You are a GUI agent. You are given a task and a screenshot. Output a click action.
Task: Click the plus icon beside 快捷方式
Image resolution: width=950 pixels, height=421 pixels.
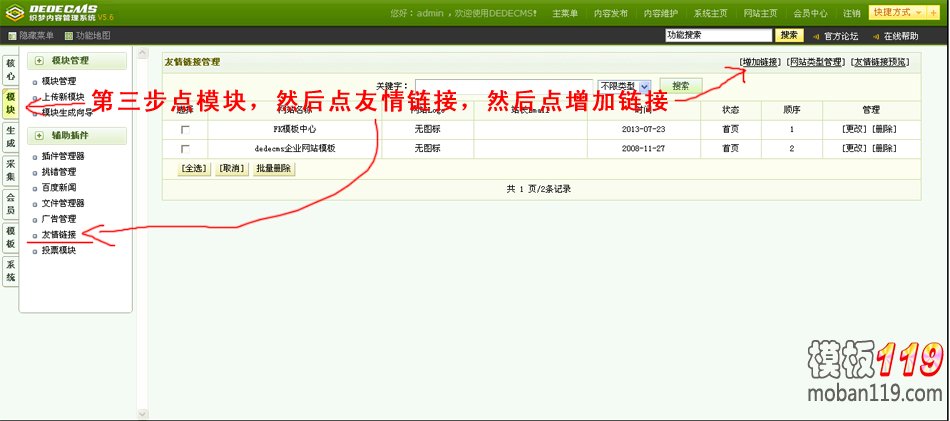pos(934,13)
